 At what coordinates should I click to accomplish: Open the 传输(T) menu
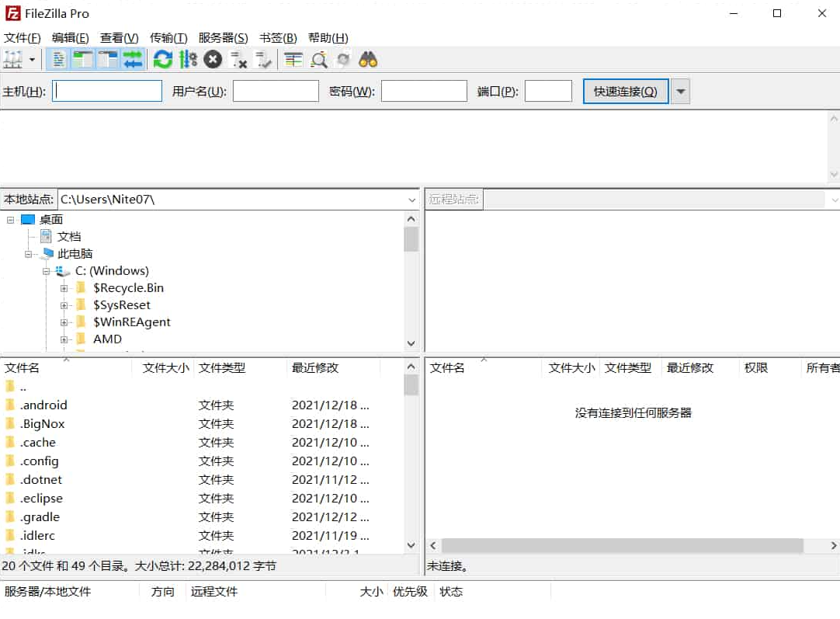[x=168, y=37]
